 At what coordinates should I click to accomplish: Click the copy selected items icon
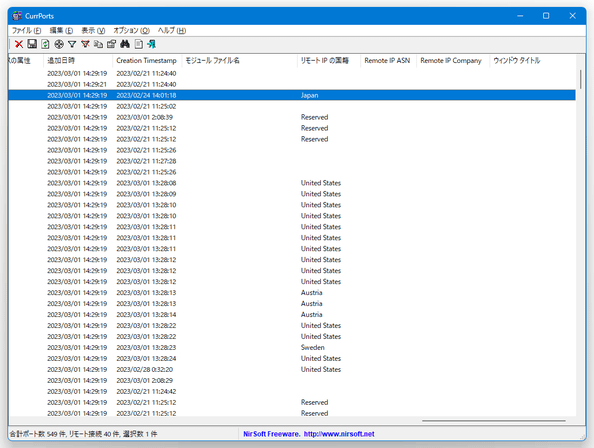[98, 44]
